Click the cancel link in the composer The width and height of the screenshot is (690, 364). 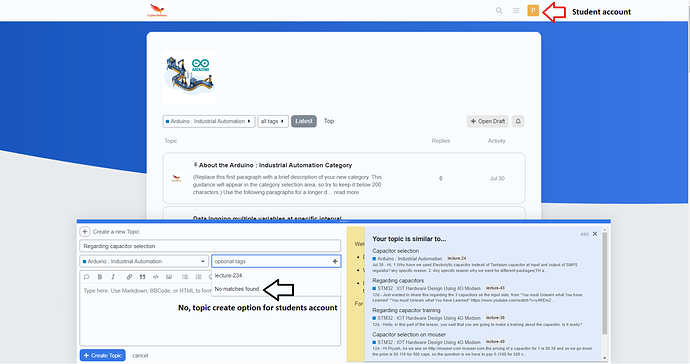pos(140,356)
